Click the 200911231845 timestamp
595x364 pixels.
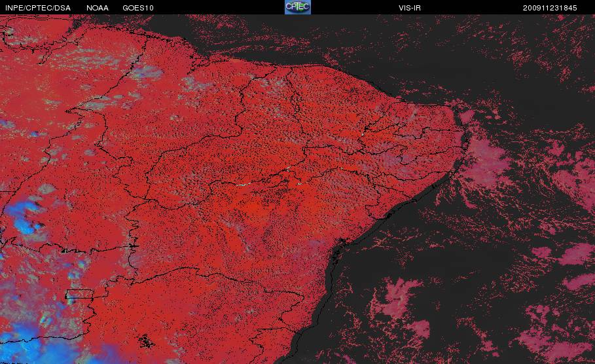pos(550,8)
